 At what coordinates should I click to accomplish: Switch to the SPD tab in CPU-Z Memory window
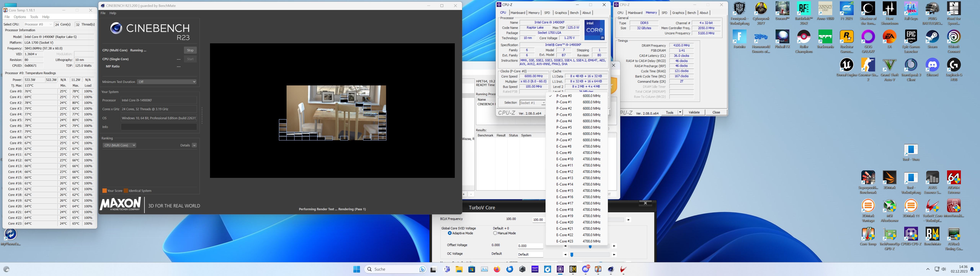tap(664, 13)
